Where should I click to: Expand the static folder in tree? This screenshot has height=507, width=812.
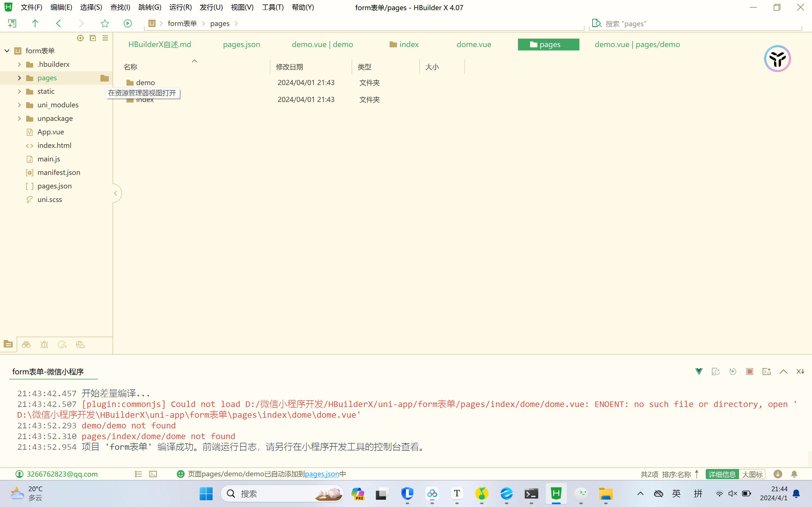[x=19, y=91]
